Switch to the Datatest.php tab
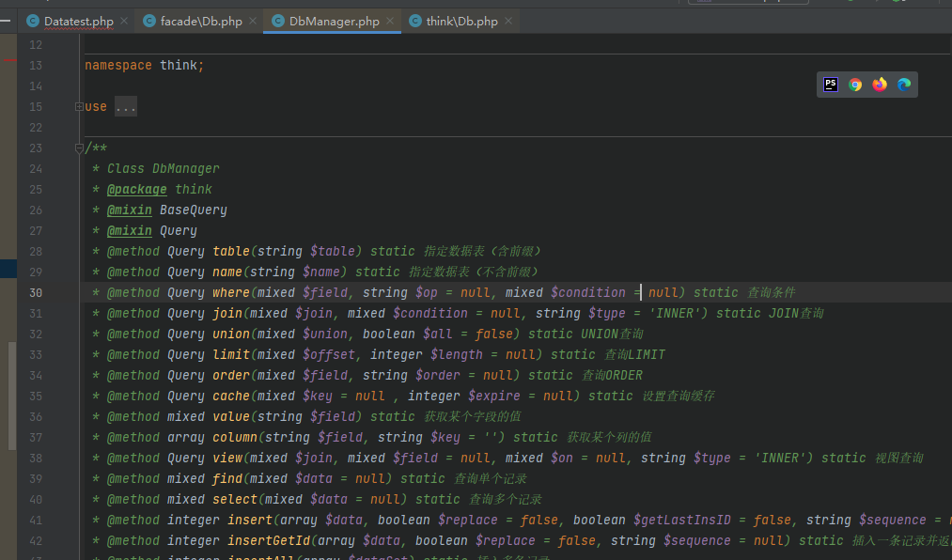Image resolution: width=952 pixels, height=560 pixels. point(78,22)
